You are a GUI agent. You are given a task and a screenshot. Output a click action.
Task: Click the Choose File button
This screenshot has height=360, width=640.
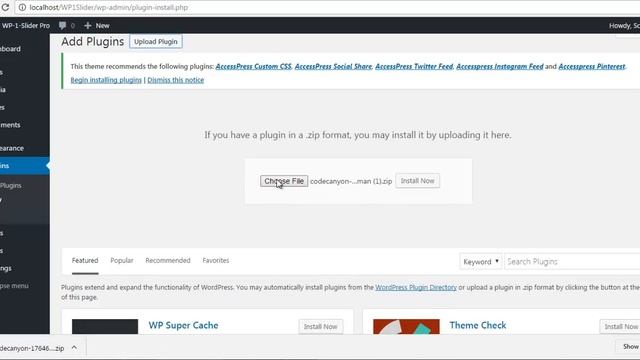point(284,181)
